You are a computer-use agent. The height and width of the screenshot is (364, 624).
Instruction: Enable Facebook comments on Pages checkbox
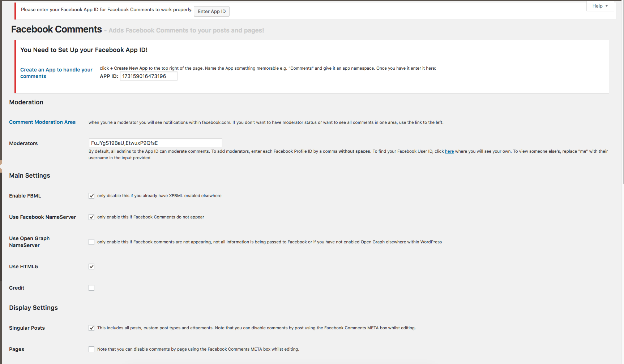click(91, 349)
